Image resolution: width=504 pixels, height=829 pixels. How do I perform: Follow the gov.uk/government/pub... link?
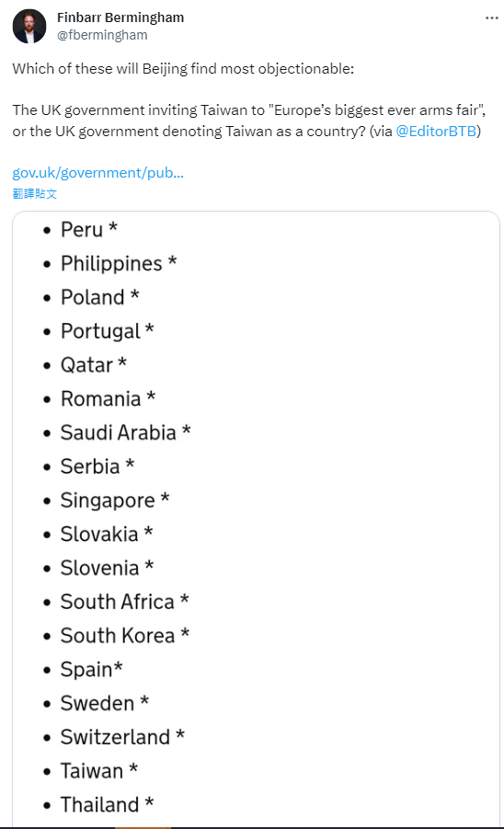pos(97,173)
